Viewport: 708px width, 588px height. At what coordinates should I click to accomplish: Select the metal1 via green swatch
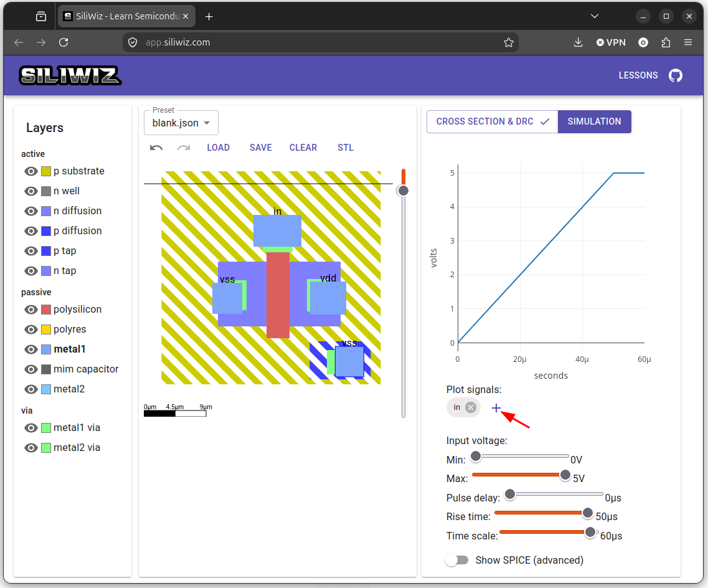[x=46, y=428]
